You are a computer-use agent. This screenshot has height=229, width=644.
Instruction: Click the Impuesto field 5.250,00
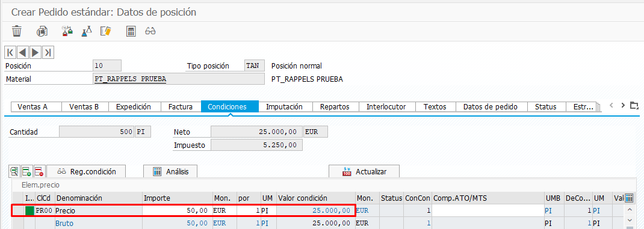click(256, 145)
